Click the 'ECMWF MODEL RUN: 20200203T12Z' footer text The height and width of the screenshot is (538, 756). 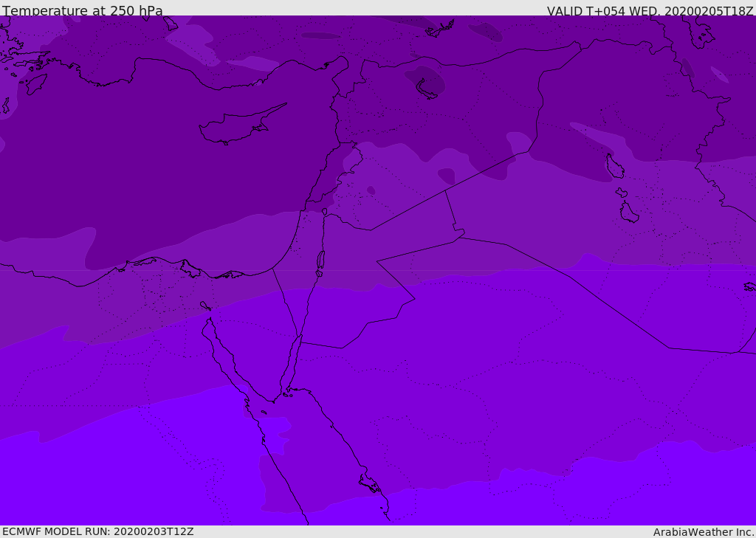click(x=98, y=531)
